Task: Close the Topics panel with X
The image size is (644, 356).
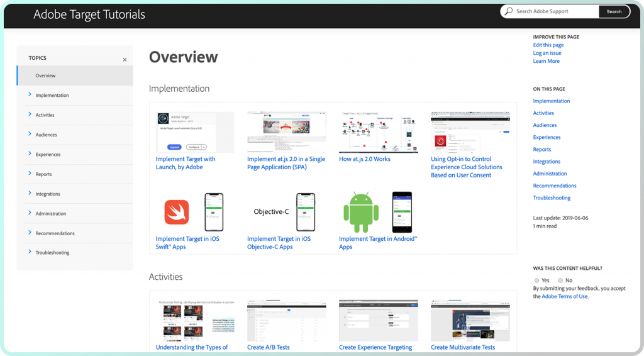Action: click(125, 60)
